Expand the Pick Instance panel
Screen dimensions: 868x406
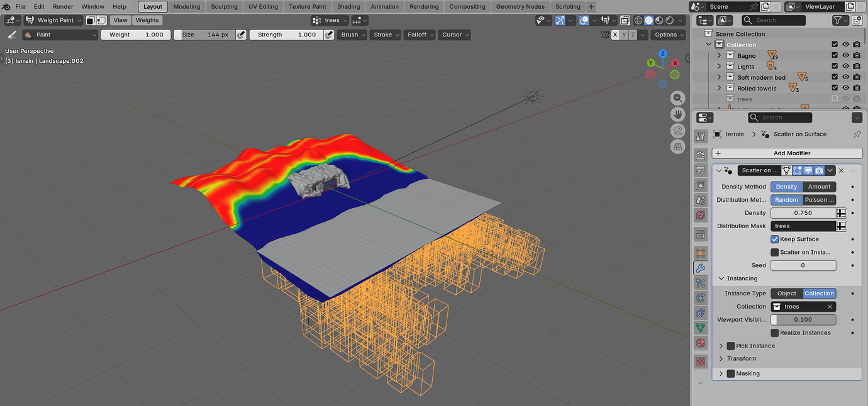[721, 346]
